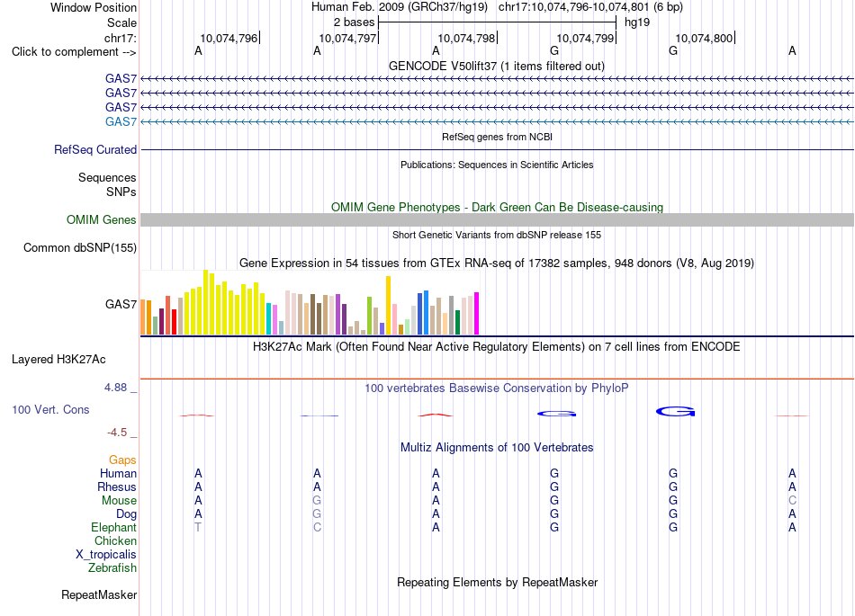Click the tall gold bar in GTEx chart
The height and width of the screenshot is (616, 855).
(388, 306)
